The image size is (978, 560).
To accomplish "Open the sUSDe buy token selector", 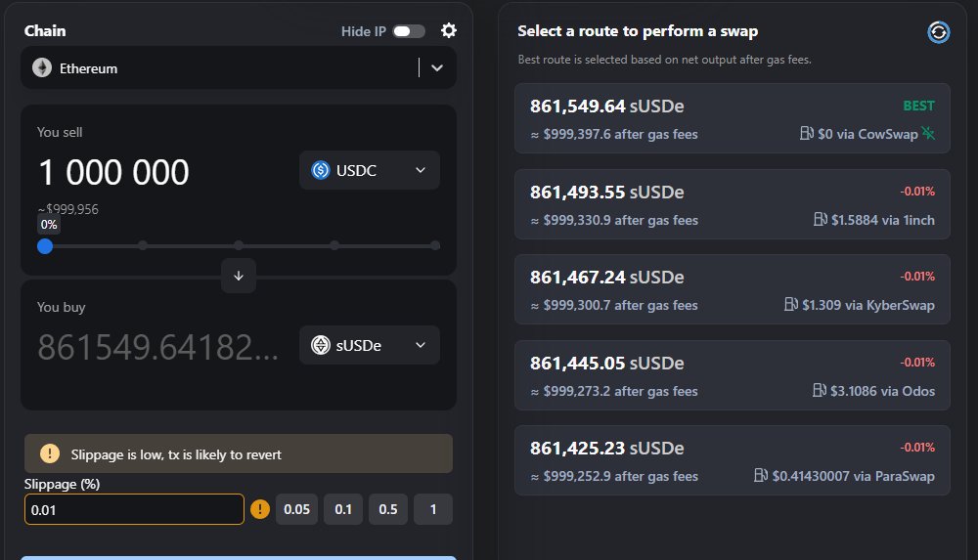I will tap(370, 345).
